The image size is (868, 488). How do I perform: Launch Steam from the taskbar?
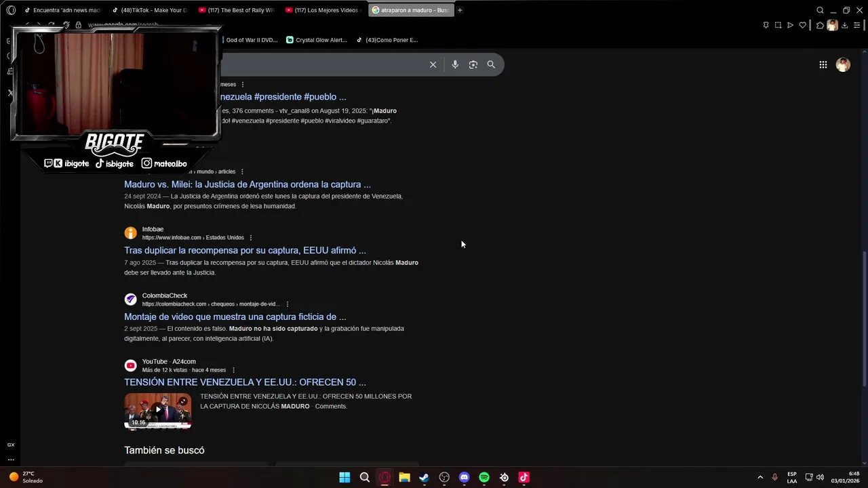click(x=425, y=477)
